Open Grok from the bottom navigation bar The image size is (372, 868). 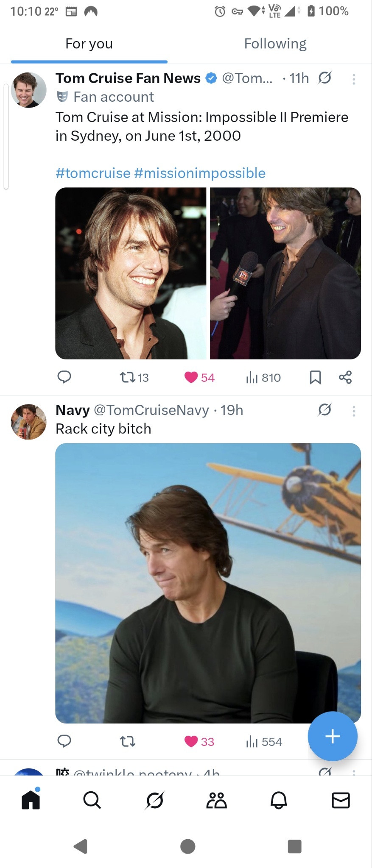(x=154, y=800)
